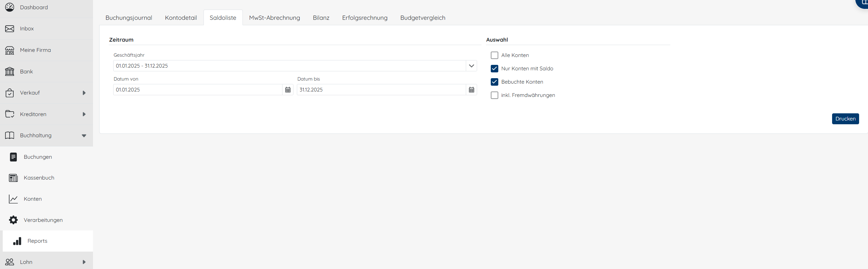Viewport: 868px width, 269px height.
Task: Open calendar picker for Datum von
Action: [x=288, y=90]
